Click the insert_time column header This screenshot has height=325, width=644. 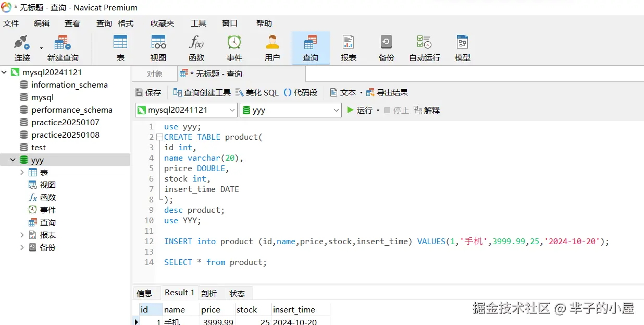tap(301, 309)
